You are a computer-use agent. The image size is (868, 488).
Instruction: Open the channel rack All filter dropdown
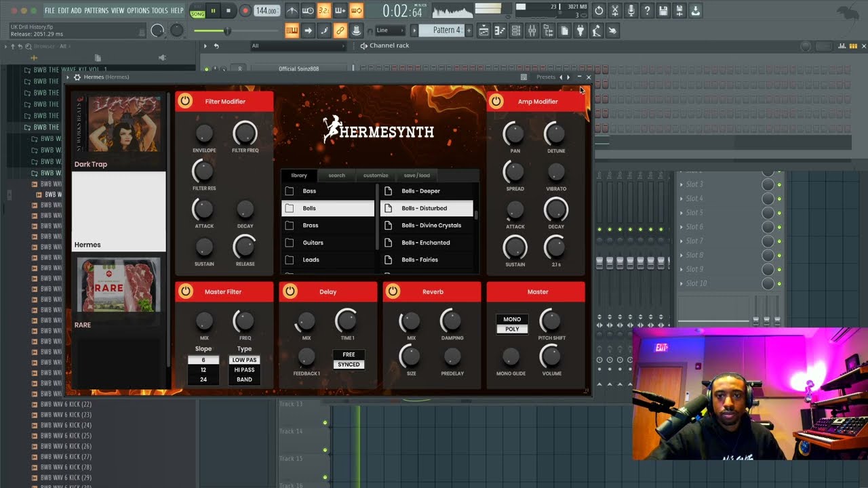[298, 46]
